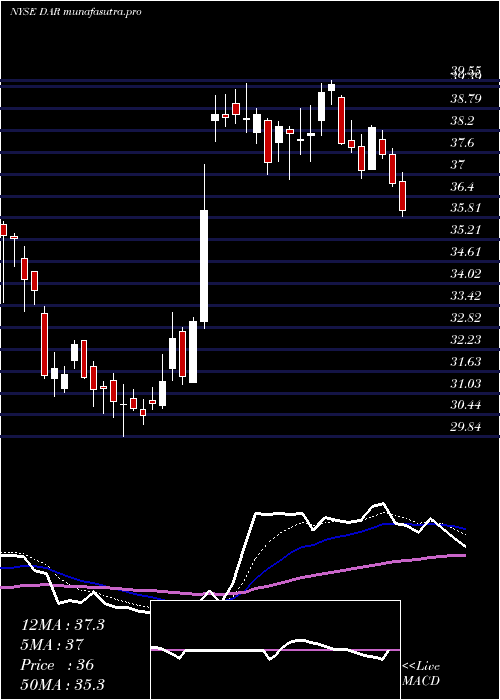Click the MACD inset chart panel

[275, 650]
